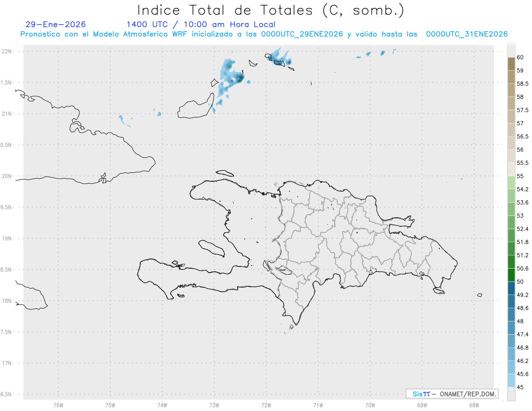Click the '76W' longitude axis label
532x411 pixels.
tap(58, 405)
